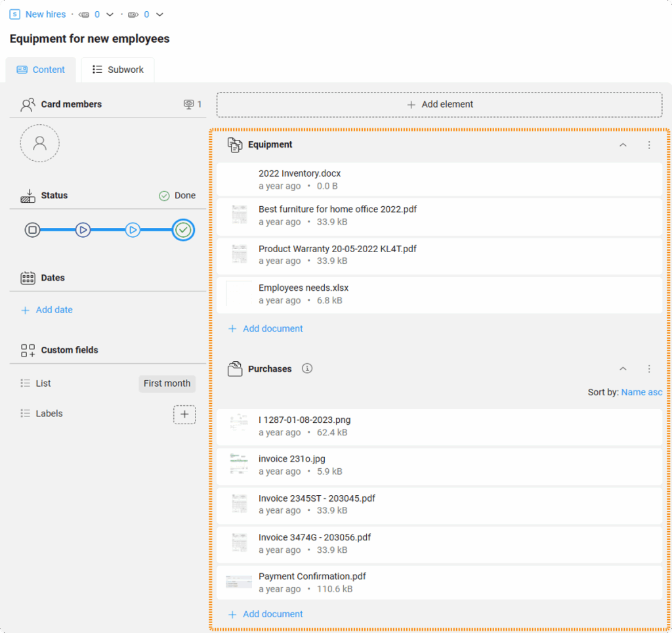Click the Purchases info icon
Screen dimensions: 672x633
pyautogui.click(x=306, y=368)
